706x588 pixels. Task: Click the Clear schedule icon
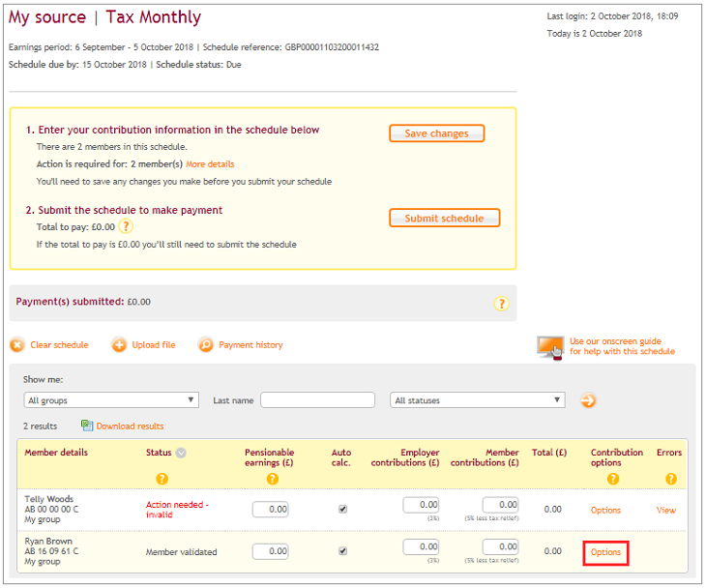click(17, 345)
